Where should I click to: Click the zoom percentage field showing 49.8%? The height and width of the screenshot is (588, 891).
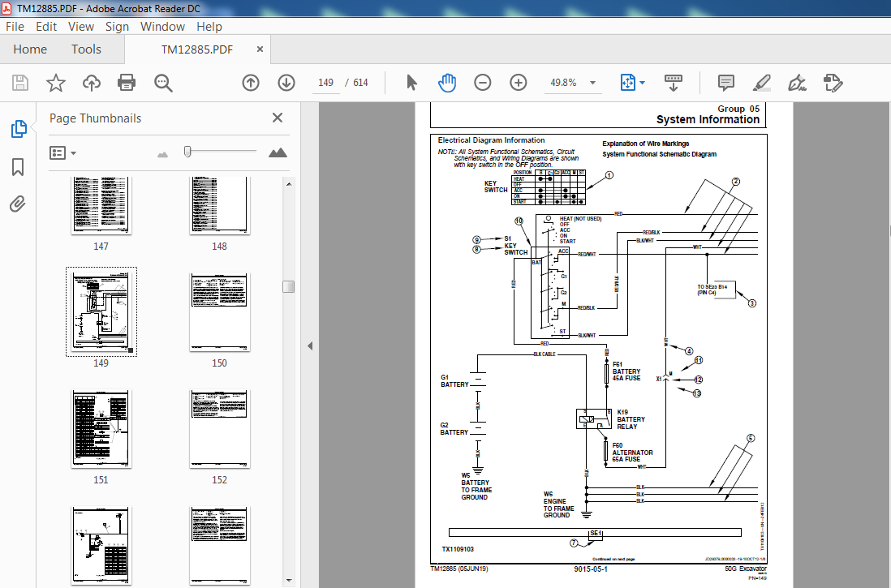(564, 83)
